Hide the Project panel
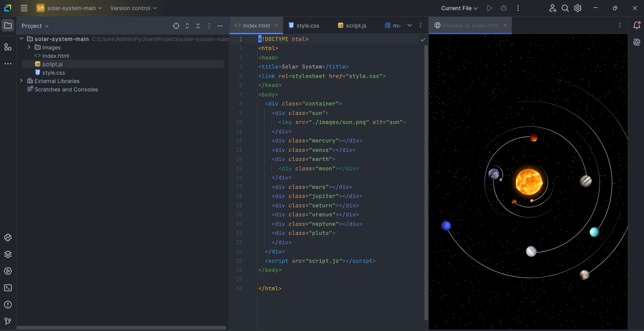This screenshot has width=644, height=331. pyautogui.click(x=220, y=26)
